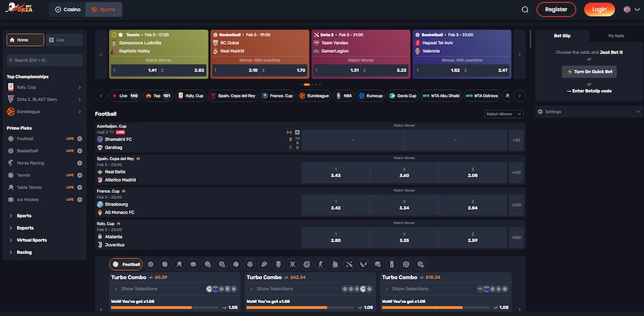Toggle the Live view button in sidebar

[x=66, y=40]
